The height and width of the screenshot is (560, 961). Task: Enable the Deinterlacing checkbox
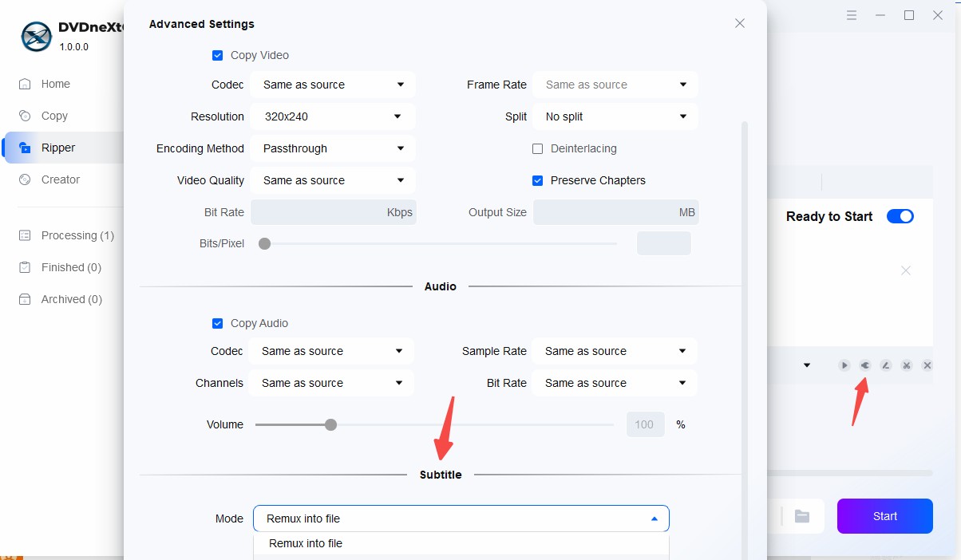(x=537, y=148)
